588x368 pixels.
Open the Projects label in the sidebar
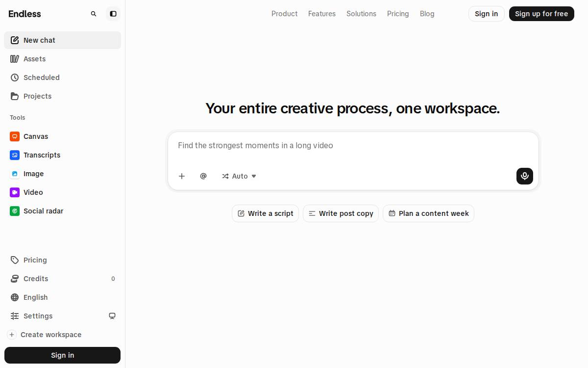37,96
